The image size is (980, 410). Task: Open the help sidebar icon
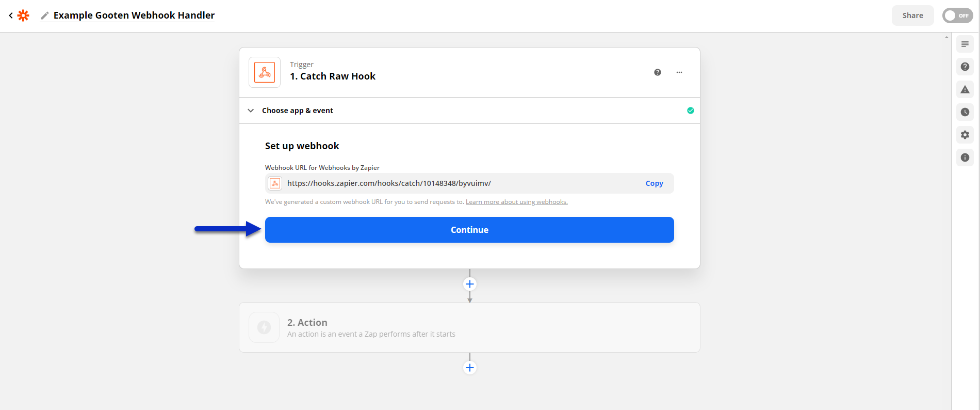(x=965, y=67)
